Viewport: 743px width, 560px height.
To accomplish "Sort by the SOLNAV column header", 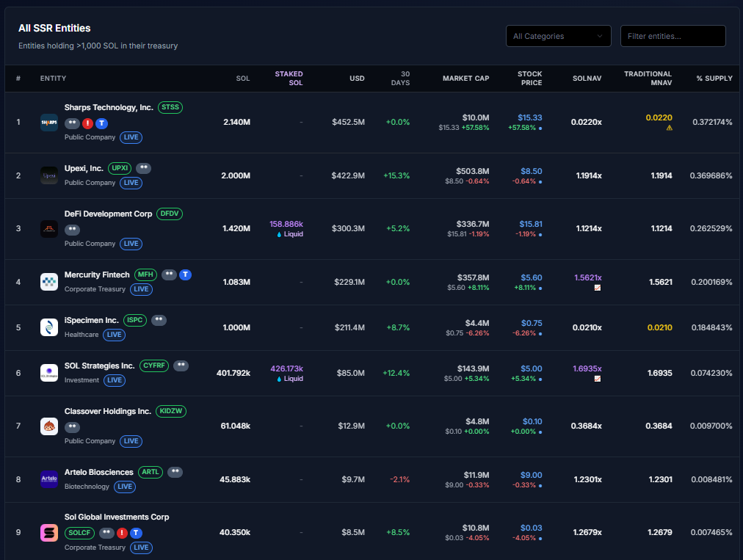I will pyautogui.click(x=587, y=79).
